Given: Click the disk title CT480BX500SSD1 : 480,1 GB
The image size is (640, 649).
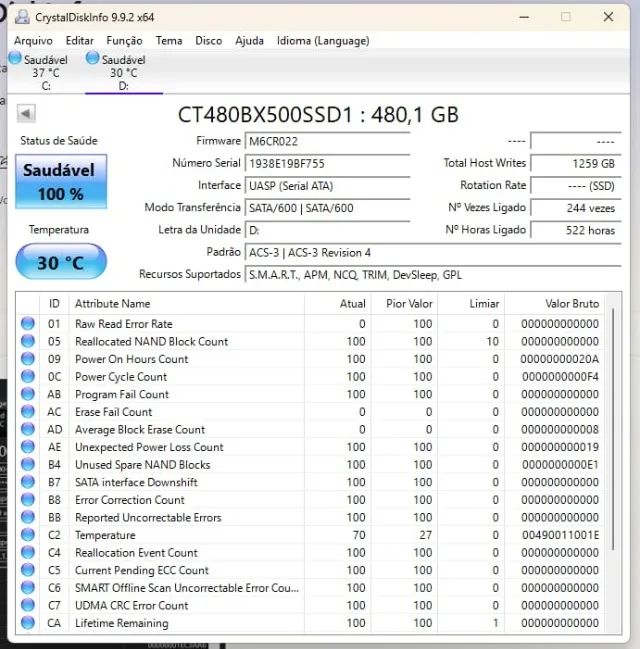Looking at the screenshot, I should click(x=318, y=115).
